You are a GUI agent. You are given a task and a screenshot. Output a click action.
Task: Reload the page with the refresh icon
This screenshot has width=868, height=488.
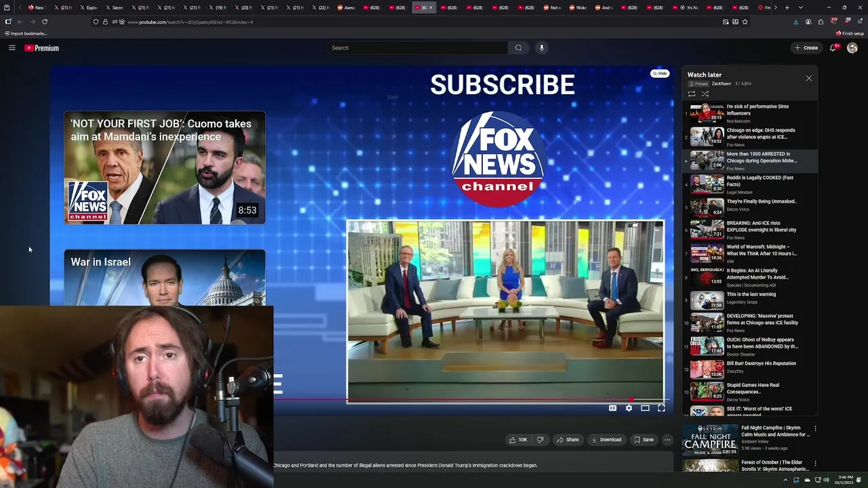pos(45,22)
